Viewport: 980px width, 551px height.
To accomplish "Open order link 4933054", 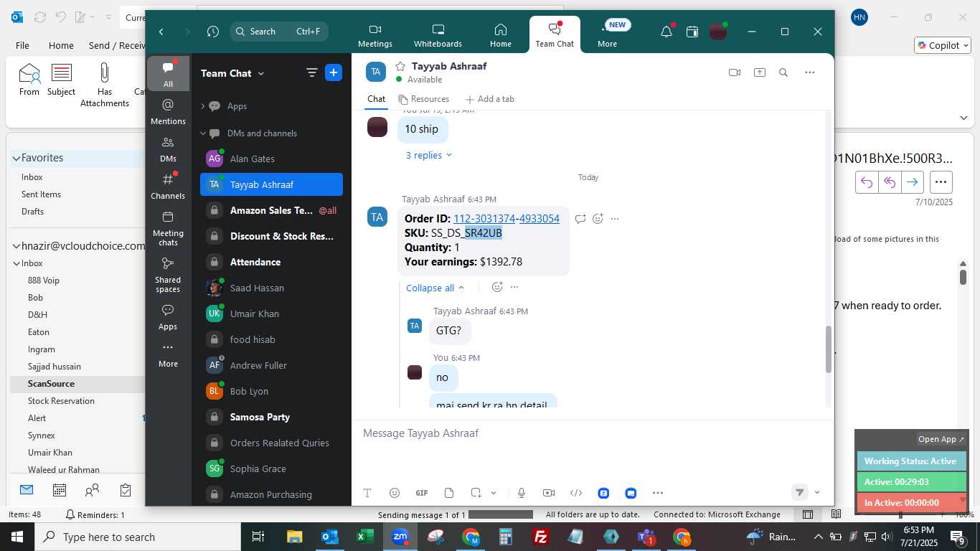I will [x=540, y=219].
